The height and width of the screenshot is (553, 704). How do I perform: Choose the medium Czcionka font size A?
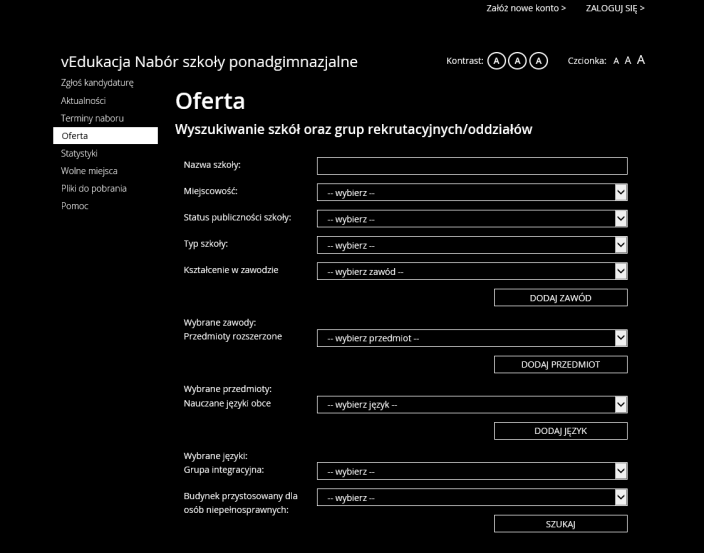pos(628,60)
